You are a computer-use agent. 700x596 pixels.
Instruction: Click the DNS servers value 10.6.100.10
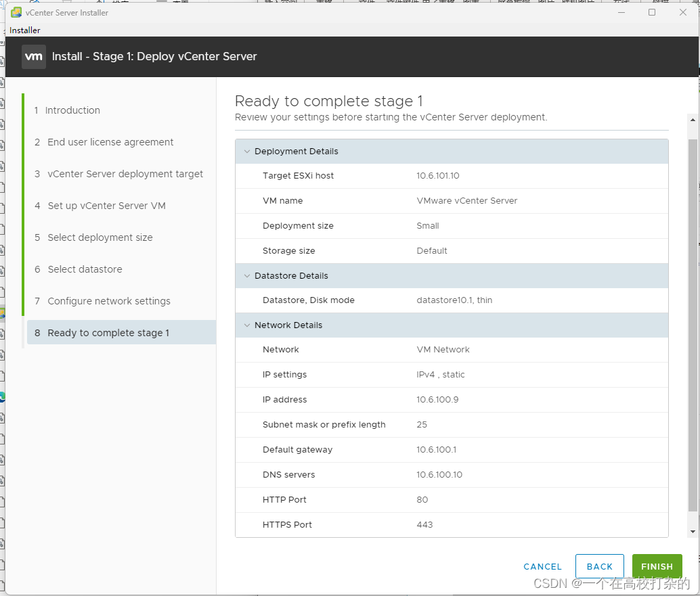point(439,475)
